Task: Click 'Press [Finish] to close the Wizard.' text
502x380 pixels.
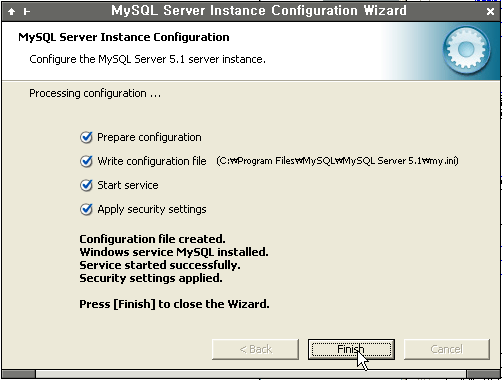Action: point(174,304)
